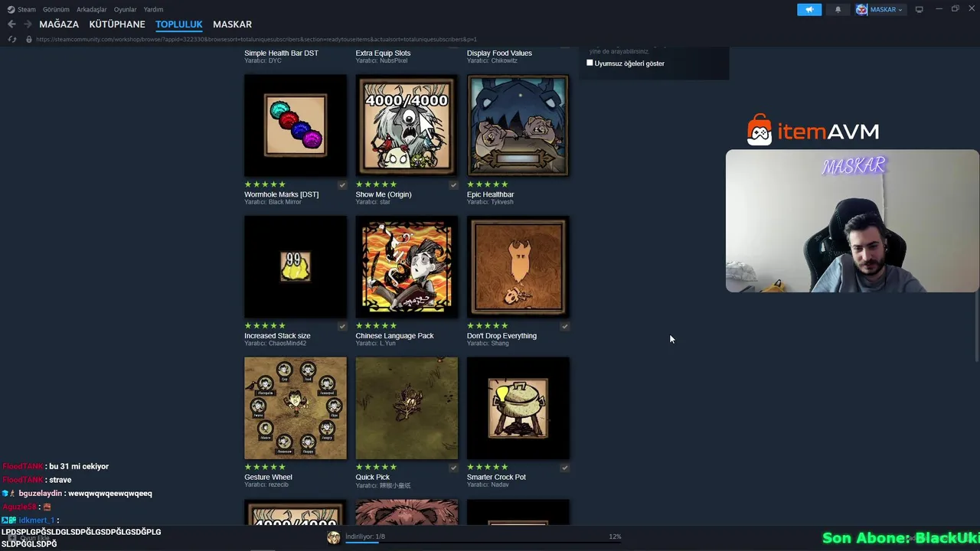Enable 'Uyumsuz öğeleri göster' checkbox
This screenshot has height=551, width=980.
(590, 63)
